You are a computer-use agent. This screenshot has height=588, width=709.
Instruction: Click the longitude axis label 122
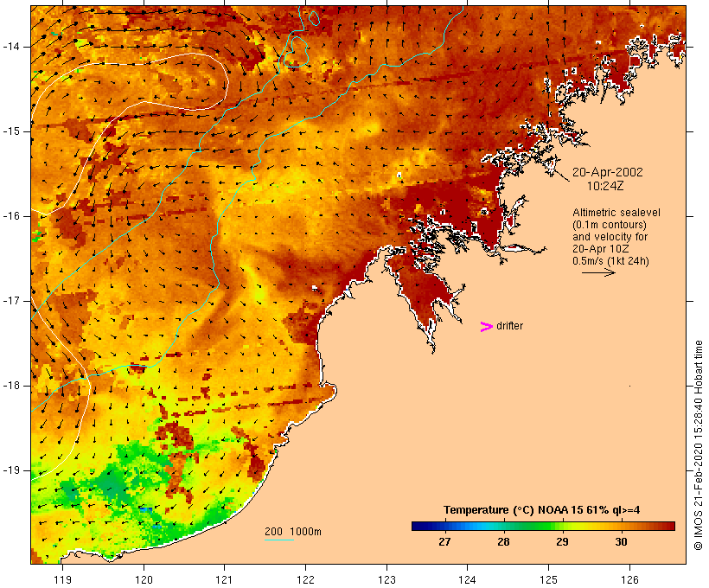(x=305, y=579)
